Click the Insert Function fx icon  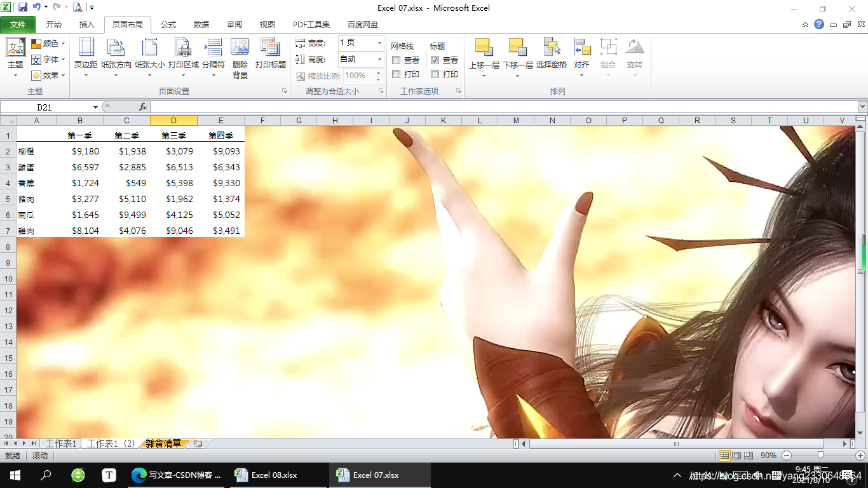[x=143, y=107]
